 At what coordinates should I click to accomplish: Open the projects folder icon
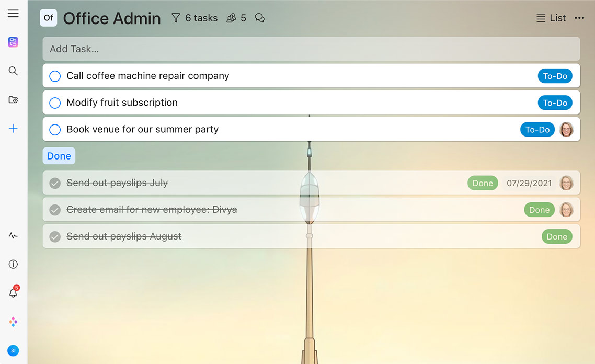click(x=13, y=99)
